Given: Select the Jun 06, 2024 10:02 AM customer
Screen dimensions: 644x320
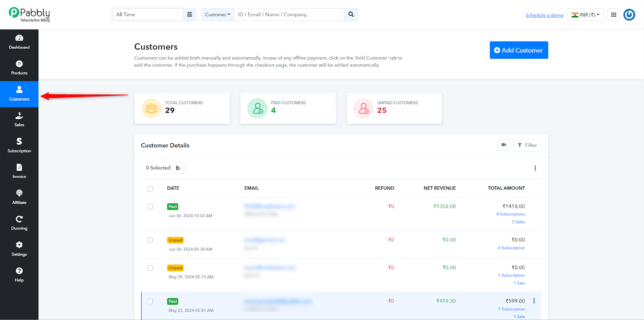Looking at the screenshot, I should (x=150, y=206).
